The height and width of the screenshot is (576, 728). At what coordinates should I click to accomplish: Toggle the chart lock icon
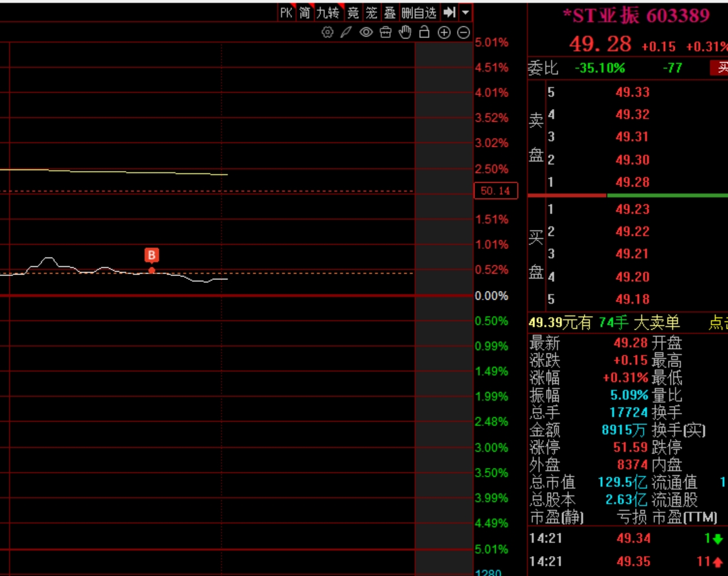(424, 32)
